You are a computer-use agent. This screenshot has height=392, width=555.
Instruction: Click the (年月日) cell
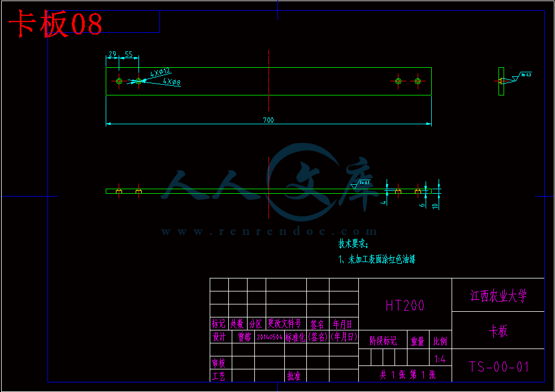[x=344, y=337]
